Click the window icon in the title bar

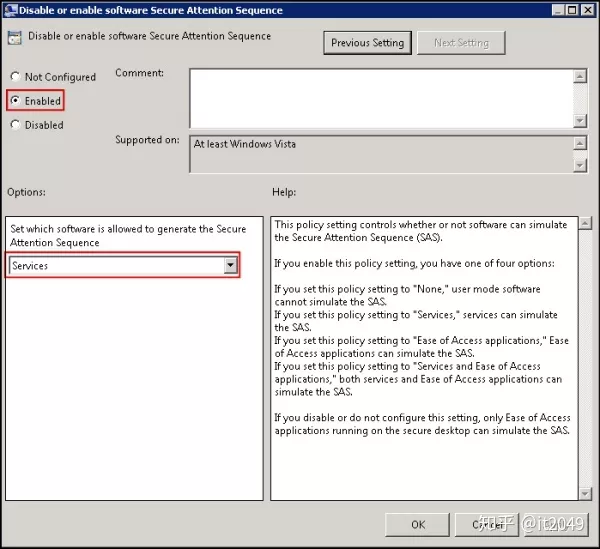(x=10, y=10)
